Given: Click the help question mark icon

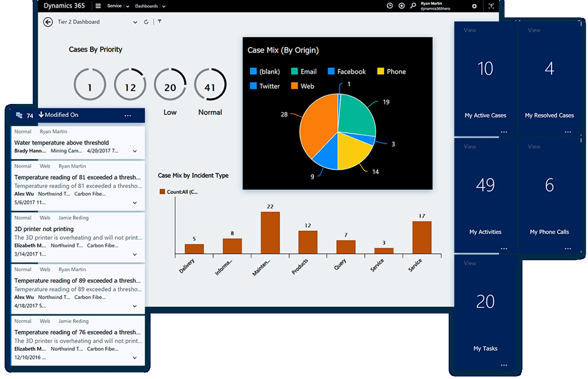Looking at the screenshot, I should (491, 6).
